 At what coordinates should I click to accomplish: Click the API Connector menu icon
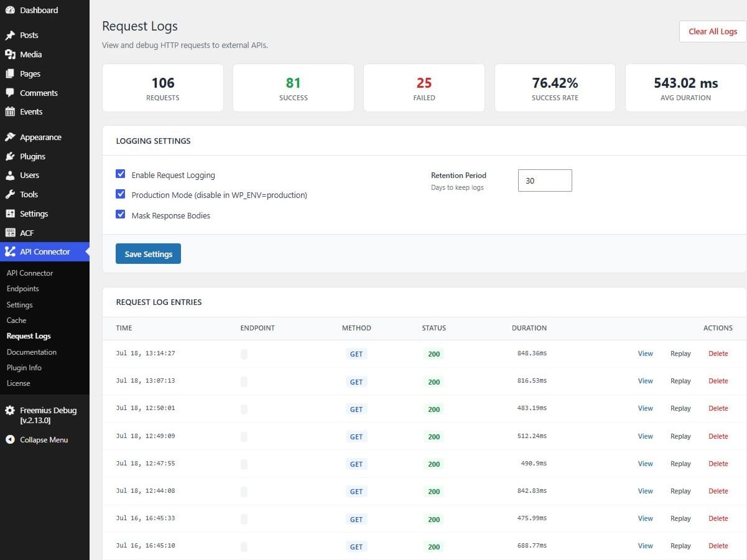coord(10,252)
